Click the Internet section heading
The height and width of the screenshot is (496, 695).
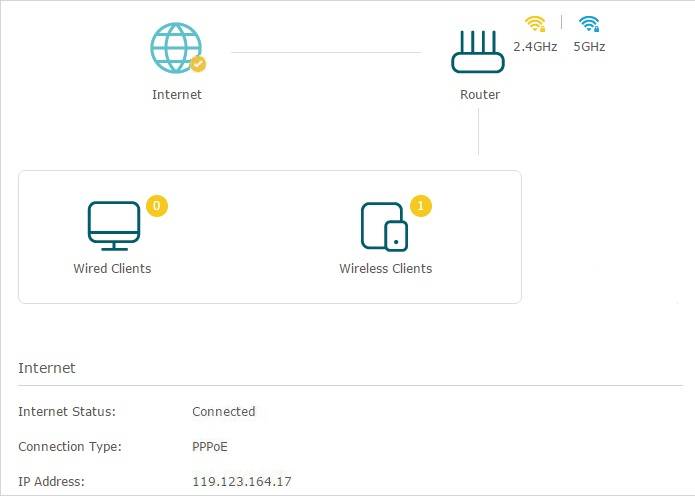(x=46, y=368)
